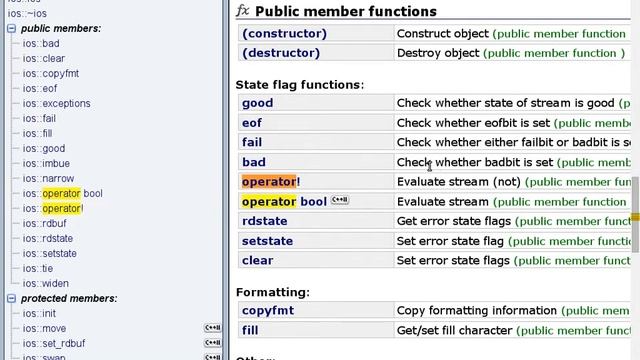Open ios::set_rdbuf in protected members
Viewport: 640px width, 360px height.
[x=53, y=344]
